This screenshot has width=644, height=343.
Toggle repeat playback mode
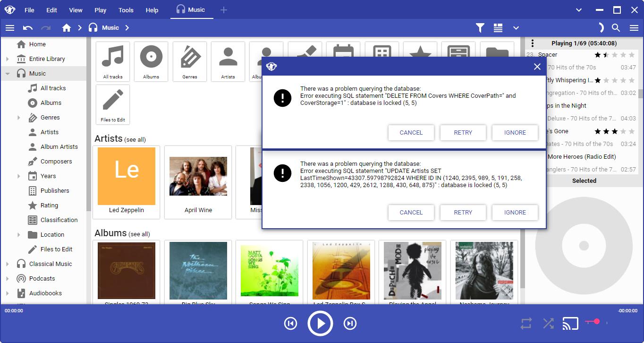526,324
